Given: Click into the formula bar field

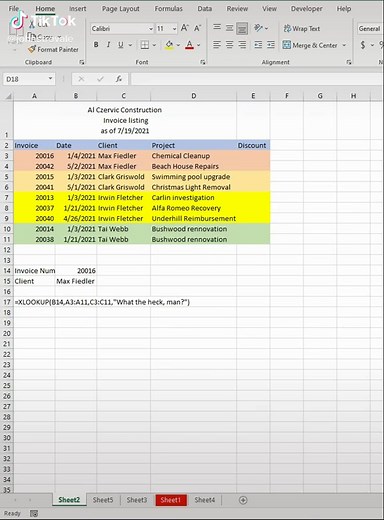Looking at the screenshot, I should pyautogui.click(x=257, y=79).
